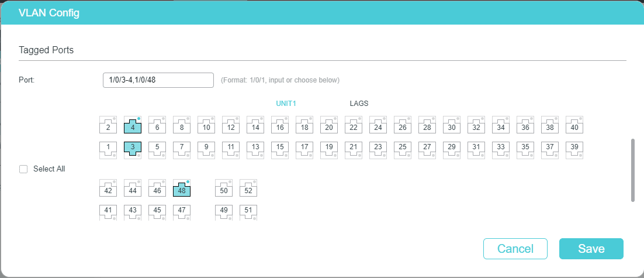Viewport: 644px width, 278px height.
Task: Select port 23 icon
Action: click(378, 148)
